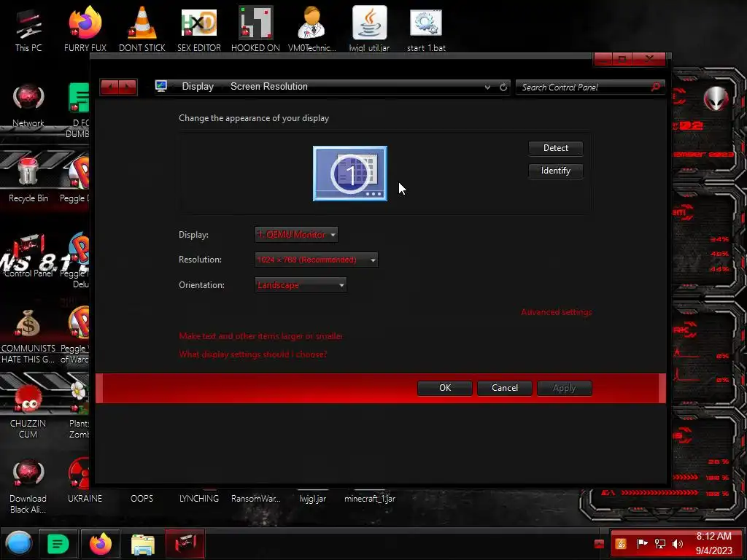747x560 pixels.
Task: Select the Control Panel taskbar button
Action: [x=185, y=543]
